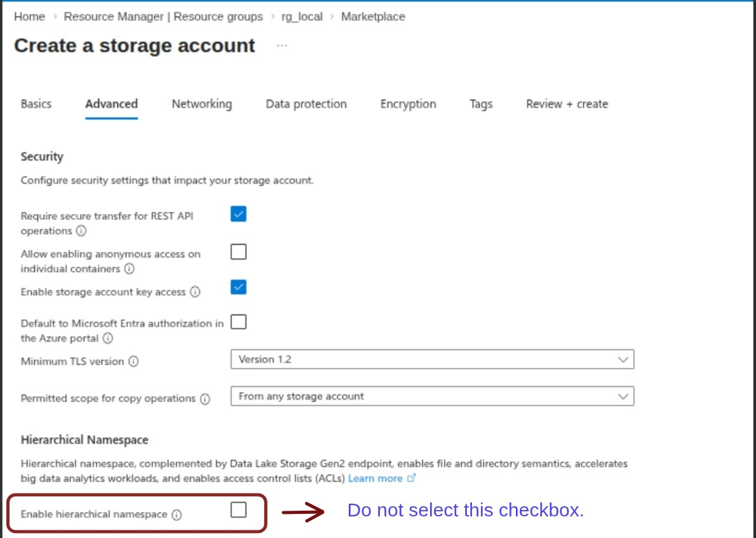Image resolution: width=756 pixels, height=538 pixels.
Task: Open the ellipsis menu beside page title
Action: tap(282, 46)
